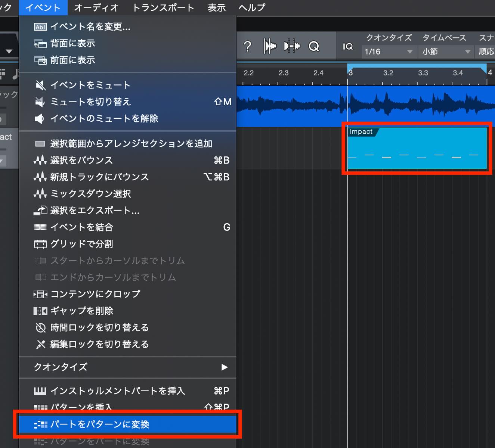Choose 選択をエクスポート... entry

pos(127,211)
